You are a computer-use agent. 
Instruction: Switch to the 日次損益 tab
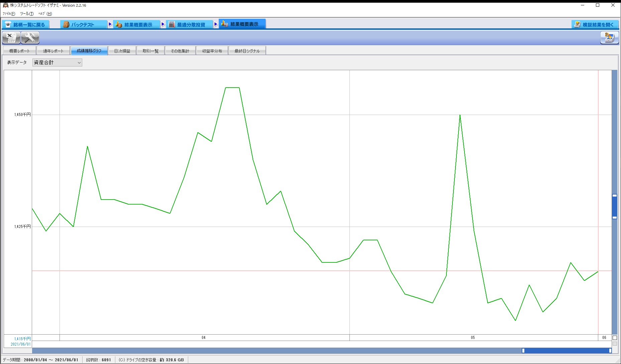(122, 51)
